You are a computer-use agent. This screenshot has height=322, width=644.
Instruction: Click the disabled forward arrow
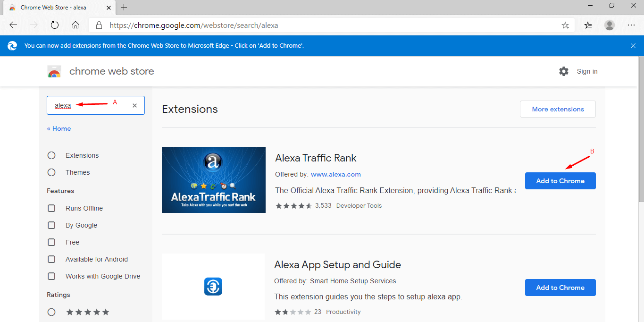click(x=34, y=25)
